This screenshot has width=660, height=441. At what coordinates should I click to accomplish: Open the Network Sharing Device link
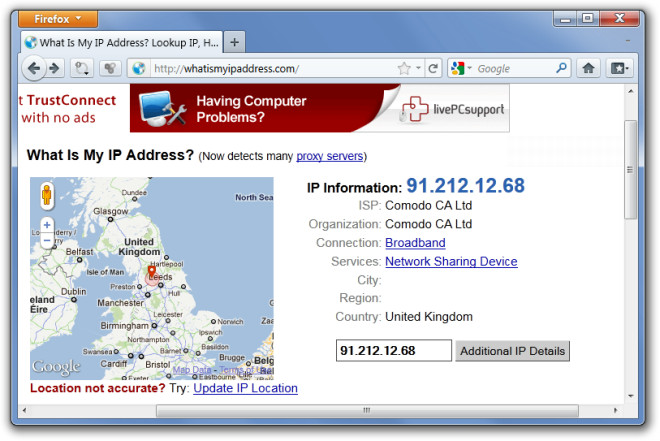[x=451, y=261]
